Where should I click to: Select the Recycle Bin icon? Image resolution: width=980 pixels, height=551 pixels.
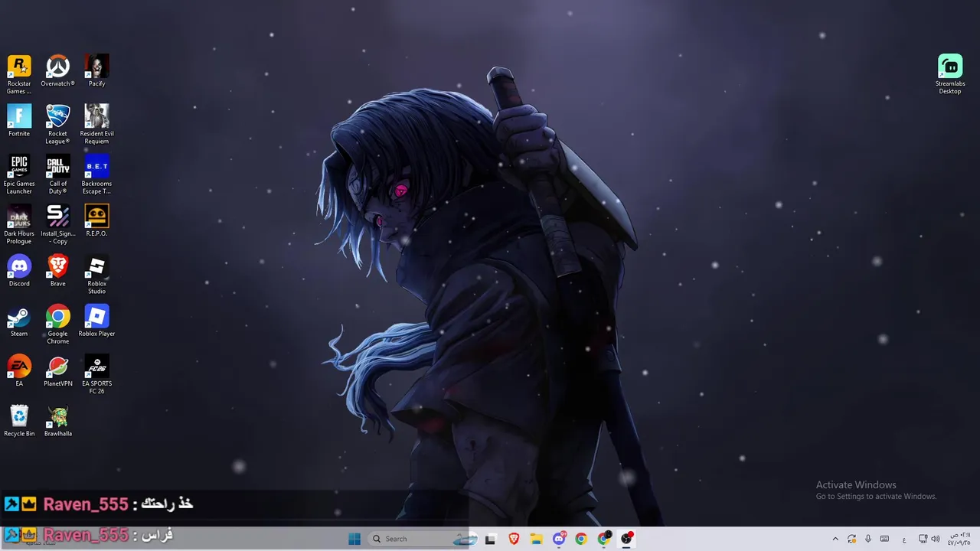coord(19,421)
